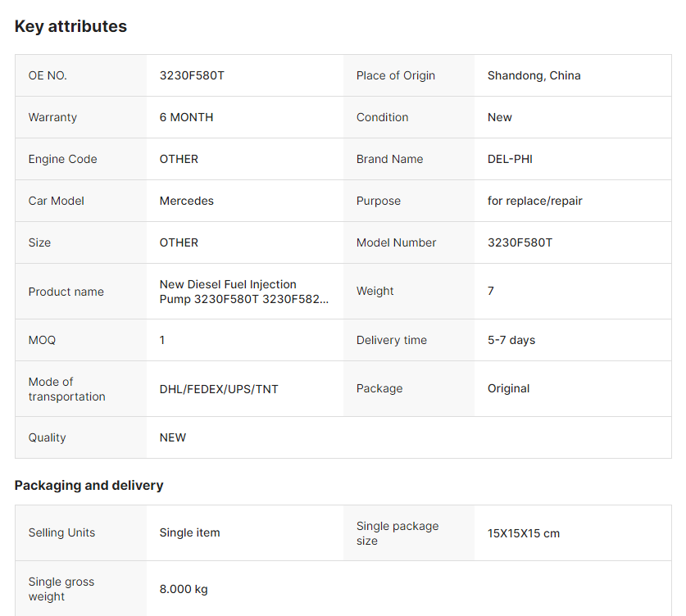
Task: Click the Key attributes heading
Action: [70, 26]
